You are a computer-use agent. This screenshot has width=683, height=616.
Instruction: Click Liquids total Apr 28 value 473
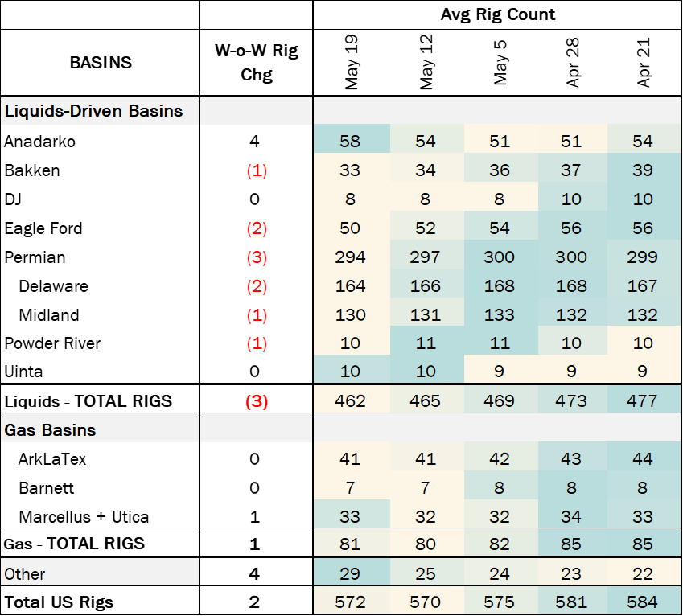(x=571, y=401)
